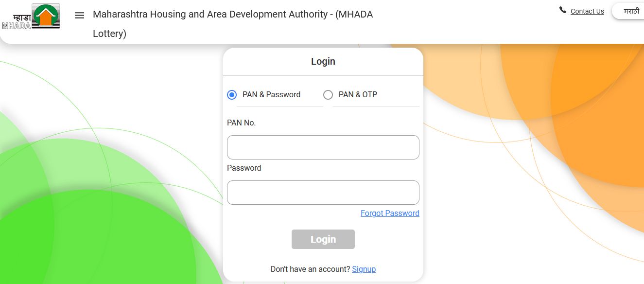Enable OTP login by clicking its label
Screen dimensions: 644x284
358,94
